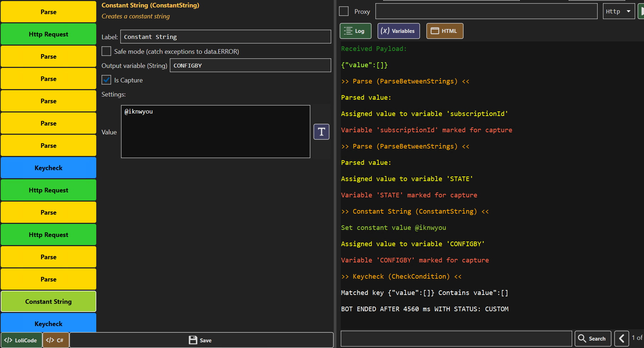Open the Variables tab
The height and width of the screenshot is (348, 644).
[x=398, y=31]
